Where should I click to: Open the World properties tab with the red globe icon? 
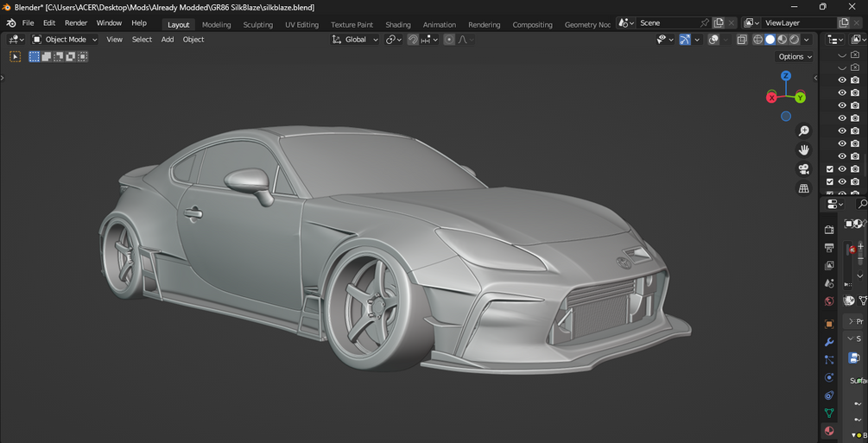click(828, 301)
